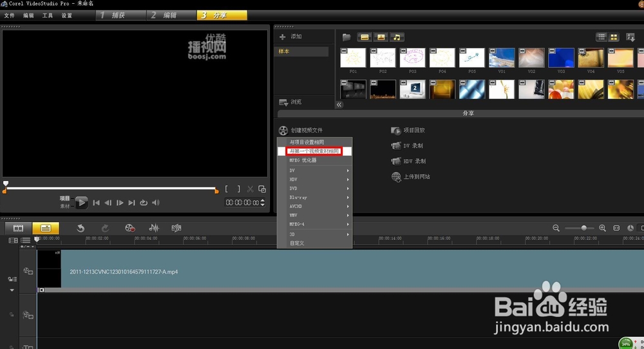This screenshot has width=644, height=349.
Task: Collapse the library panel with double chevron
Action: pyautogui.click(x=339, y=104)
